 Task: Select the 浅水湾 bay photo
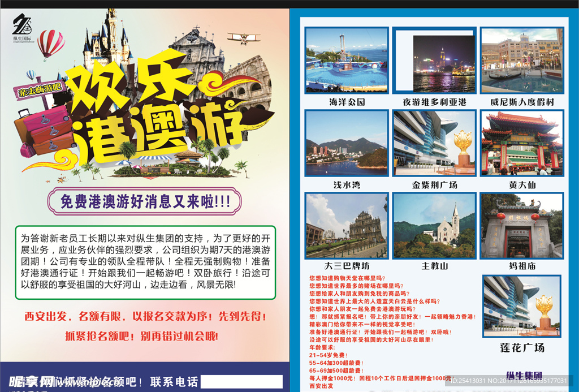pyautogui.click(x=347, y=143)
